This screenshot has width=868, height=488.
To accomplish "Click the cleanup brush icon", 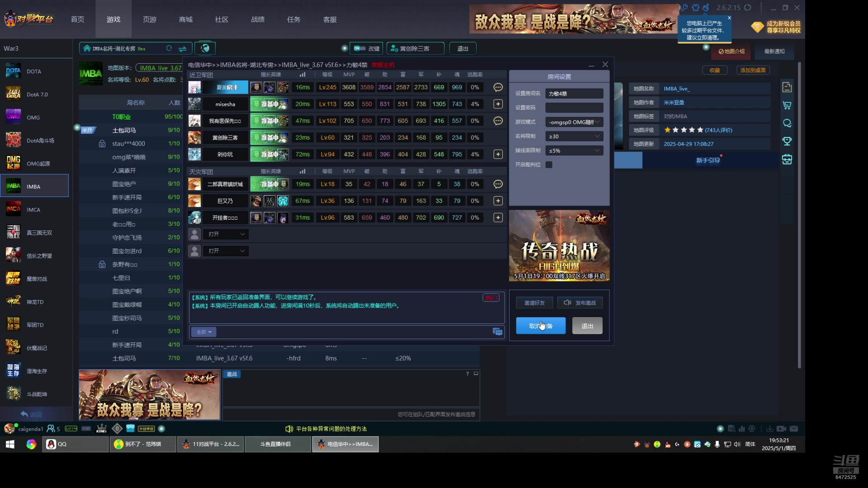I will (706, 7).
